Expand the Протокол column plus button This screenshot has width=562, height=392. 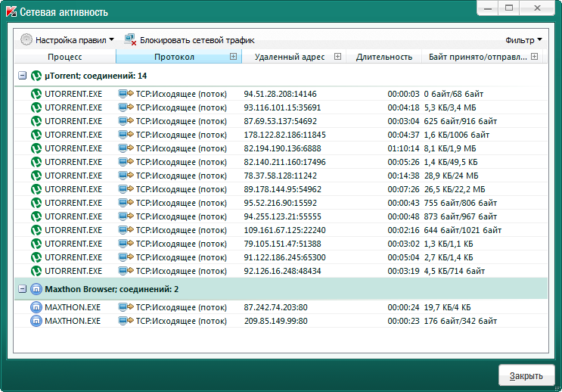(233, 57)
